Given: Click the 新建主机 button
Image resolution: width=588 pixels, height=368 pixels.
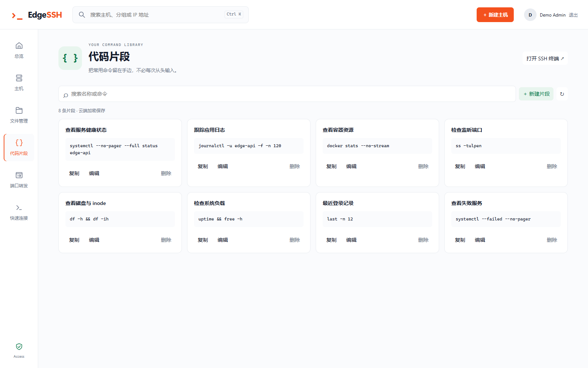Looking at the screenshot, I should tap(495, 15).
